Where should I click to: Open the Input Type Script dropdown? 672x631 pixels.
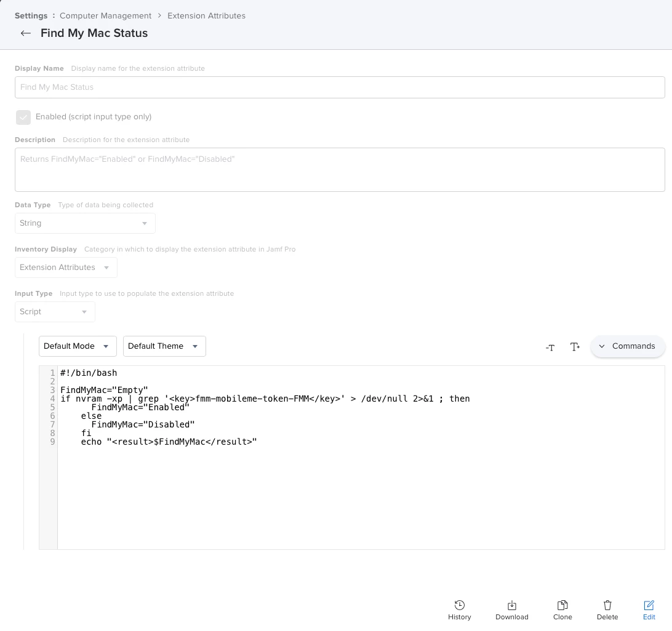pos(55,312)
